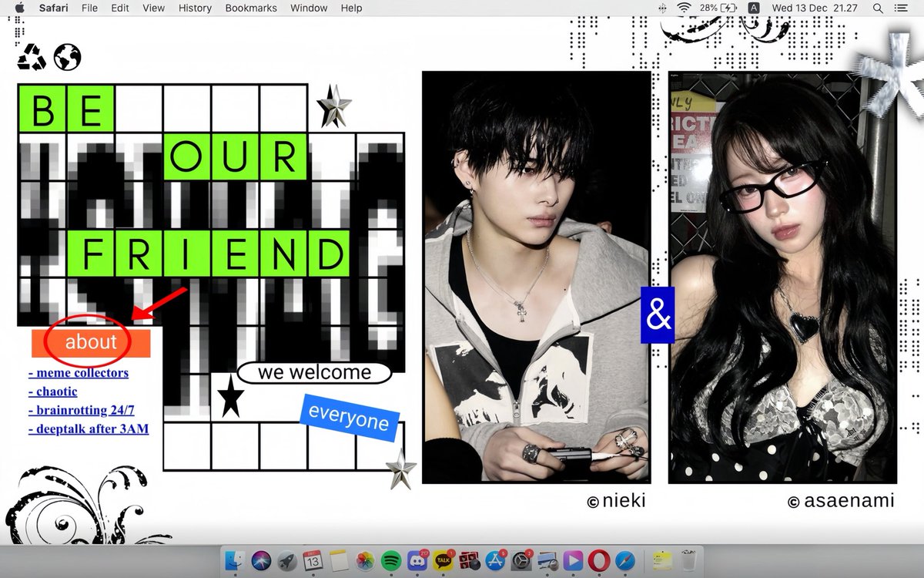The width and height of the screenshot is (924, 578).
Task: Click the green 'BE' word tiles
Action: pos(66,109)
